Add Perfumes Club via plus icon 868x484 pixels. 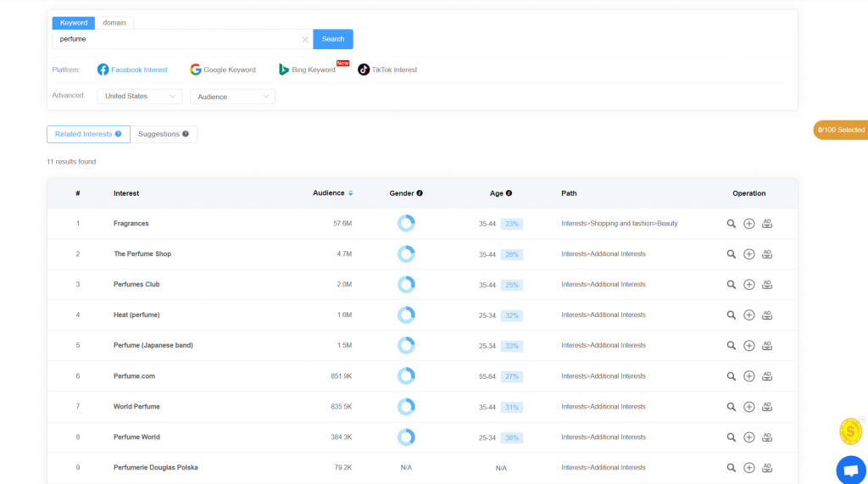749,285
